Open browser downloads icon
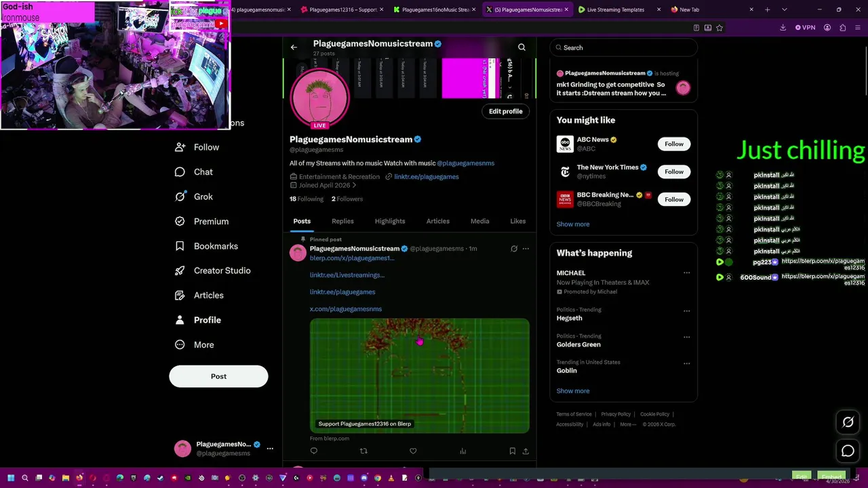 click(x=783, y=28)
